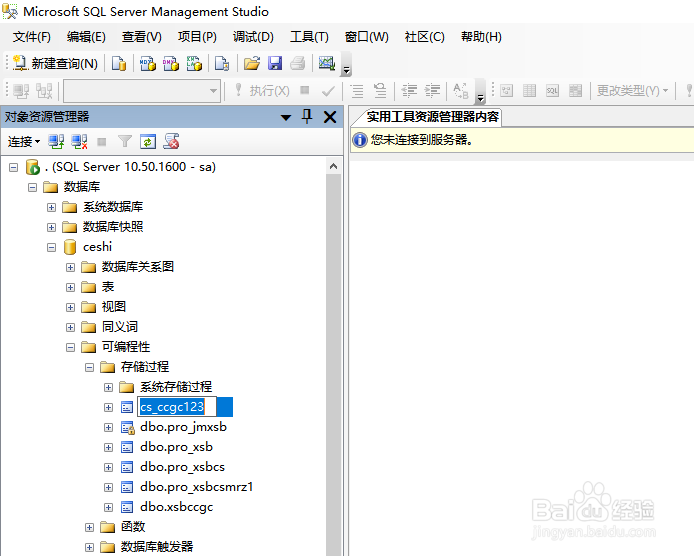The width and height of the screenshot is (694, 556).
Task: Expand the 表 folder
Action: point(70,287)
